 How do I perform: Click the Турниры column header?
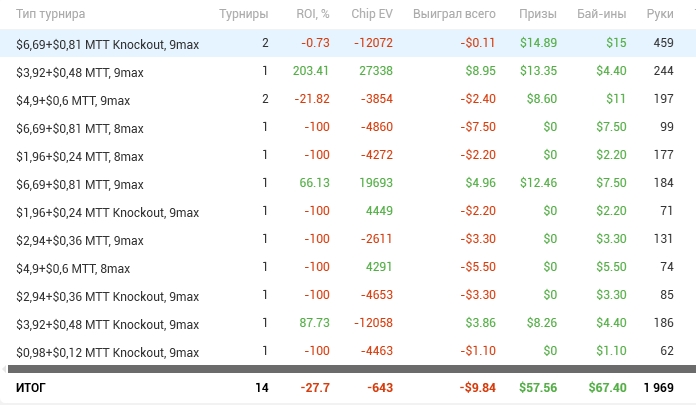coord(243,14)
